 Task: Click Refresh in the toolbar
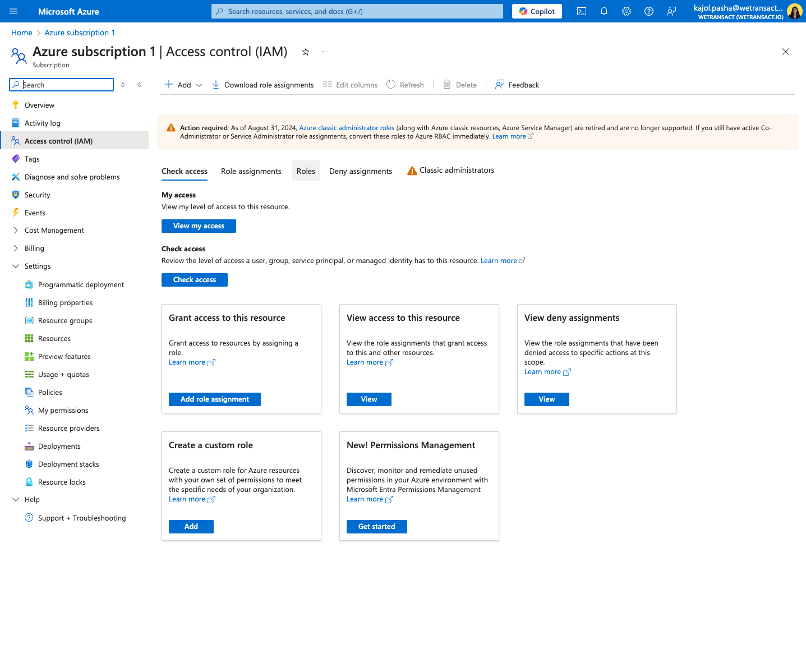coord(405,85)
